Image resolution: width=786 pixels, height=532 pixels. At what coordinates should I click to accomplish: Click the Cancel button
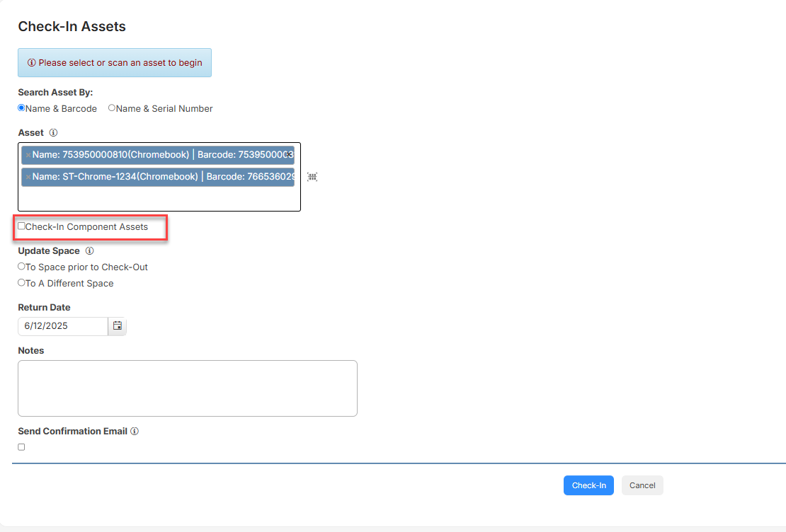pos(642,485)
